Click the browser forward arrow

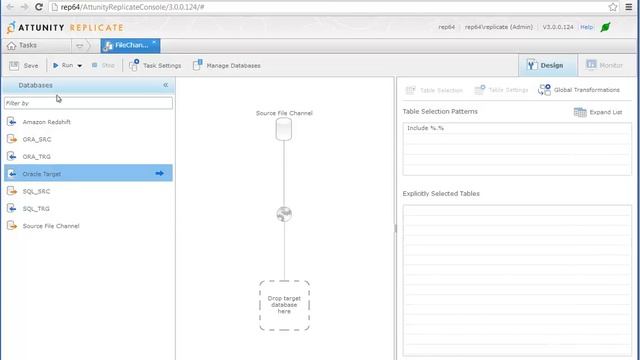point(24,7)
